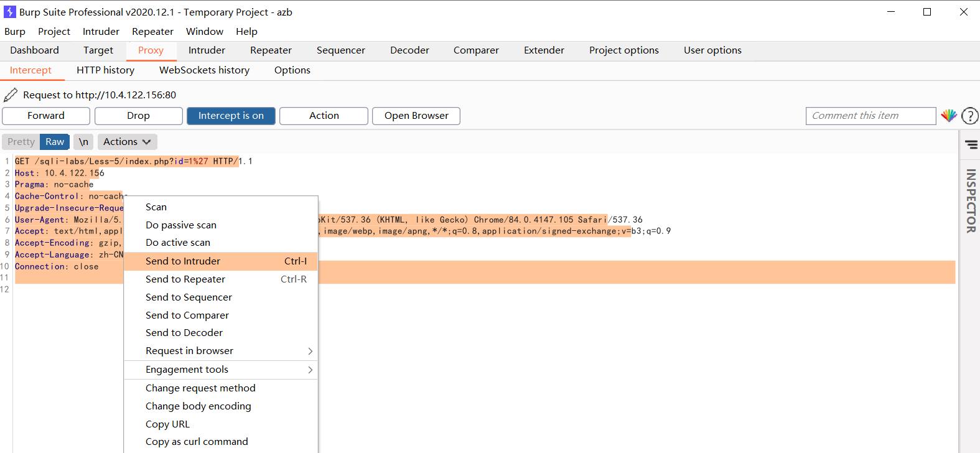Open the help question mark icon

tap(969, 116)
